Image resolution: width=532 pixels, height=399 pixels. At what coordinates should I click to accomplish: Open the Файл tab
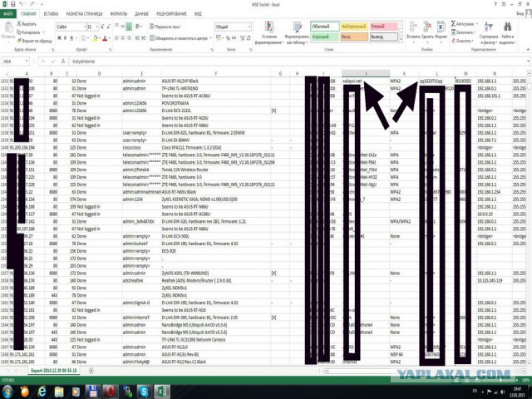coord(7,14)
